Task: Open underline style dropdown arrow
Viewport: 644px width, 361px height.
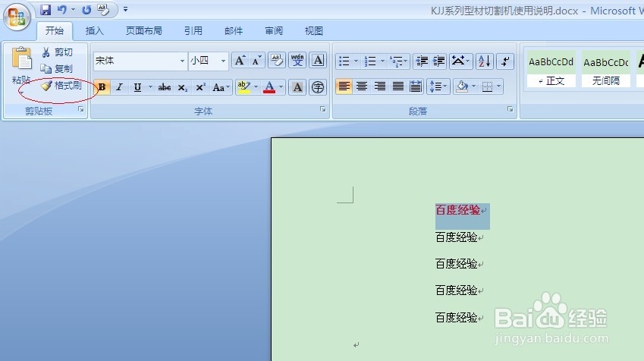Action: click(150, 87)
